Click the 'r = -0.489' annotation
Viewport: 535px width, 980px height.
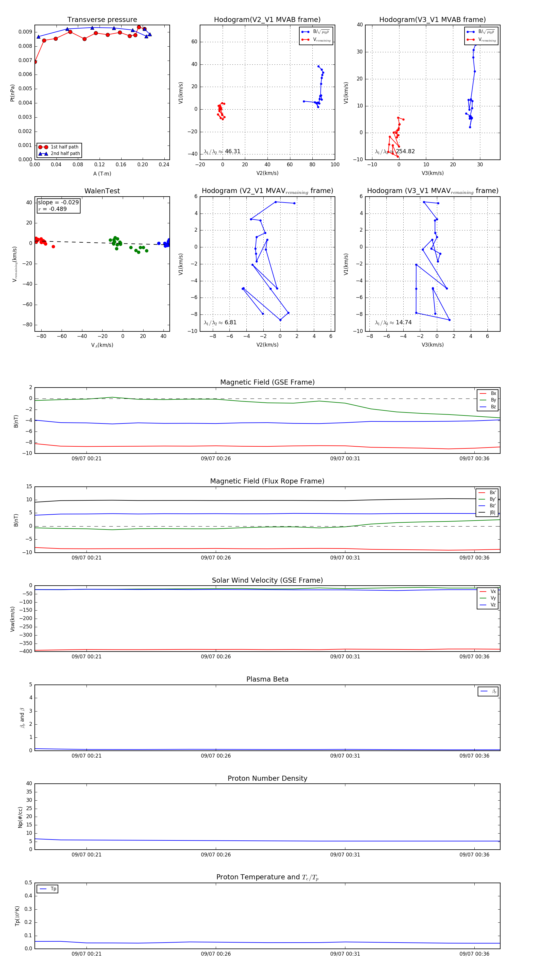(x=53, y=209)
